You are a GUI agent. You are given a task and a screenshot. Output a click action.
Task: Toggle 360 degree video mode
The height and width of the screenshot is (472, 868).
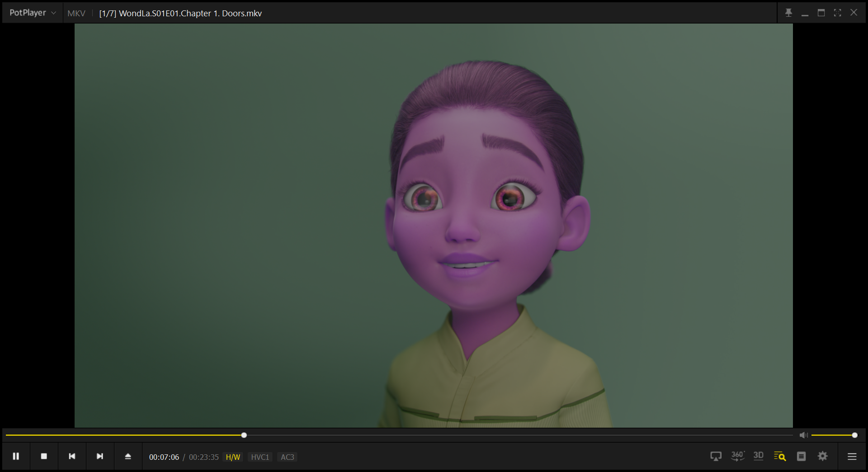(737, 456)
